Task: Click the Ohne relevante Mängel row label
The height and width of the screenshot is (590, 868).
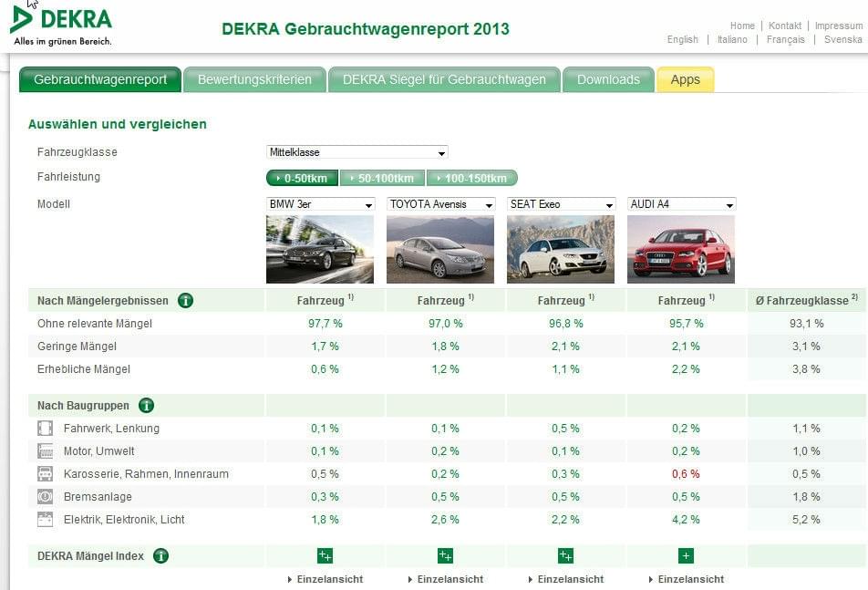Action: pos(95,323)
